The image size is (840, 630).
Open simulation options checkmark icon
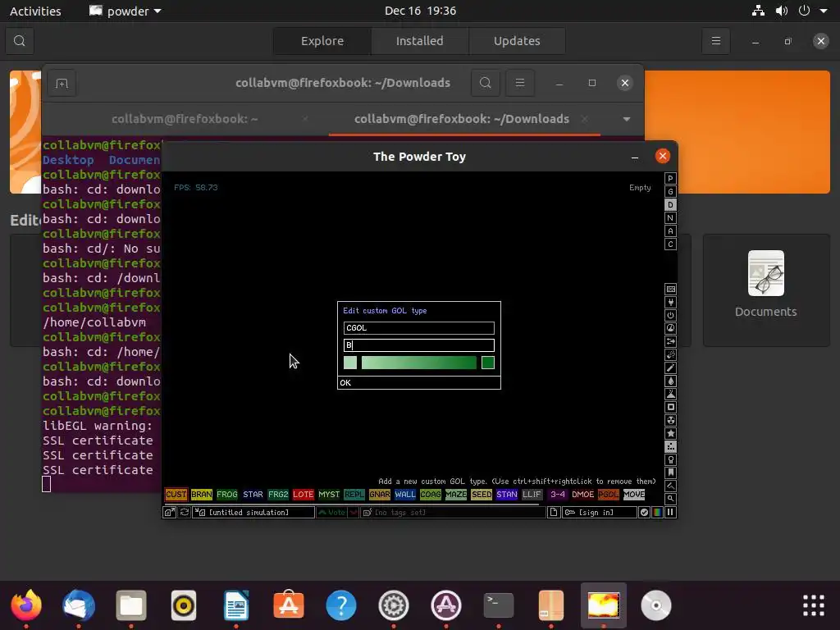(x=644, y=513)
